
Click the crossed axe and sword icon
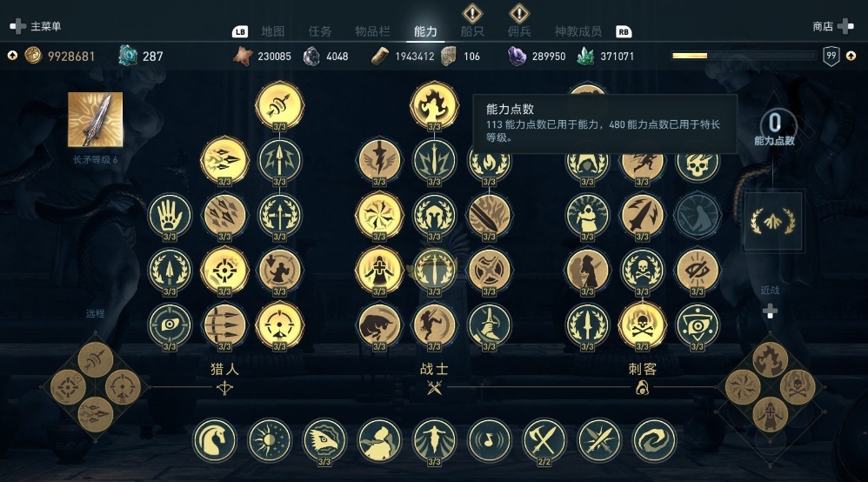[x=544, y=440]
